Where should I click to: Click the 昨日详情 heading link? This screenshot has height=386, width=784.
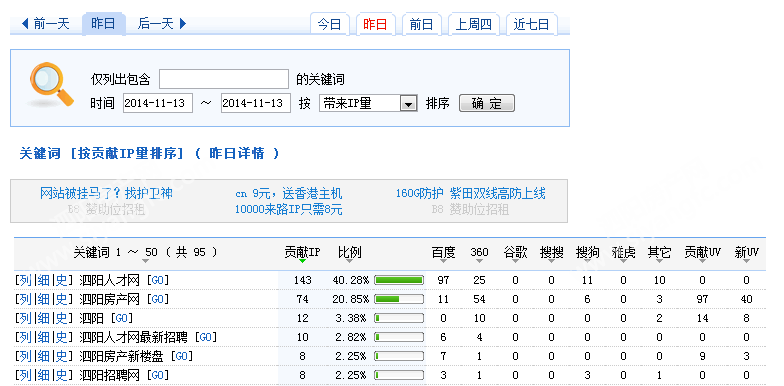236,154
